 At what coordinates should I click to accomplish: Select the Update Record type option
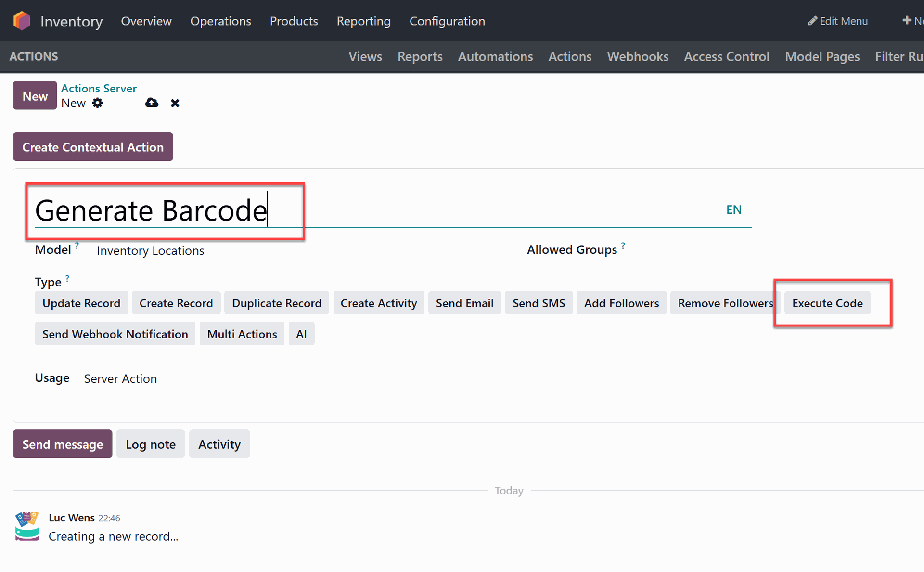pyautogui.click(x=81, y=303)
